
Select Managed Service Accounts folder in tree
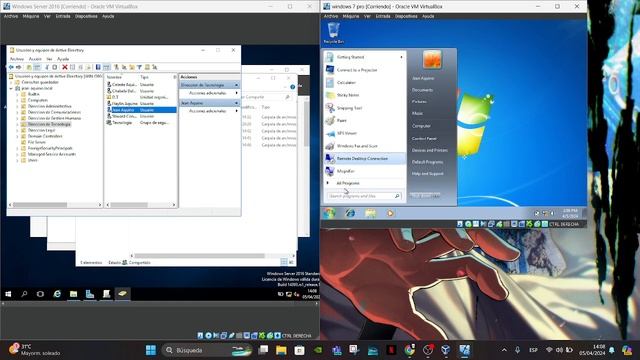point(52,154)
